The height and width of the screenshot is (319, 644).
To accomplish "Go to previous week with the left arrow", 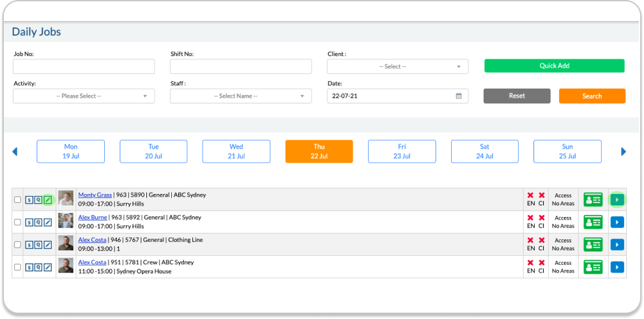I will [15, 152].
